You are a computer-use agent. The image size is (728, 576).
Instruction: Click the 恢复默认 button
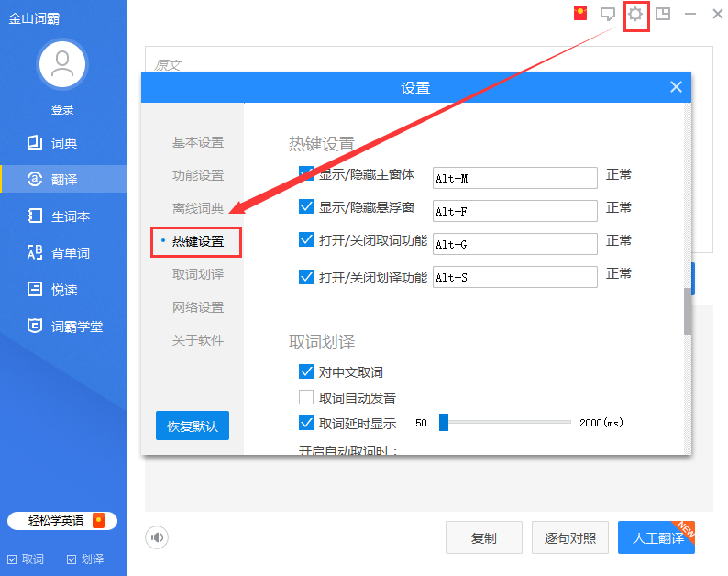[193, 426]
